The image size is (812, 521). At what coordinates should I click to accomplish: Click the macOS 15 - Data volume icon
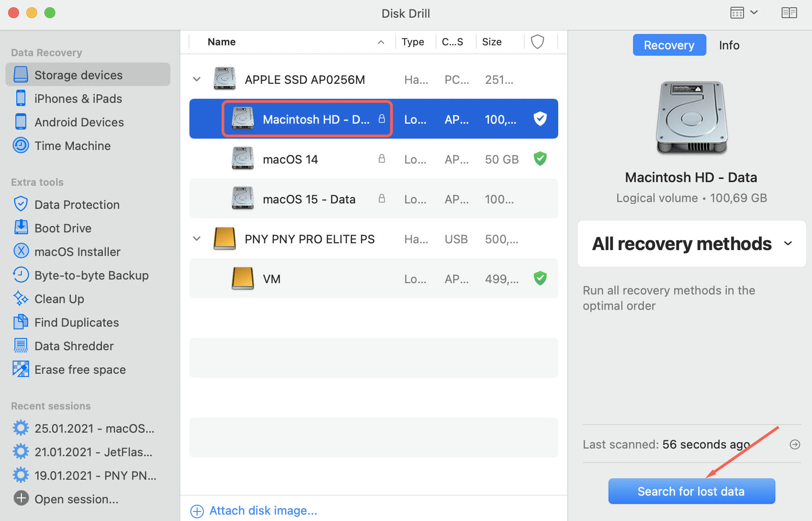tap(243, 198)
